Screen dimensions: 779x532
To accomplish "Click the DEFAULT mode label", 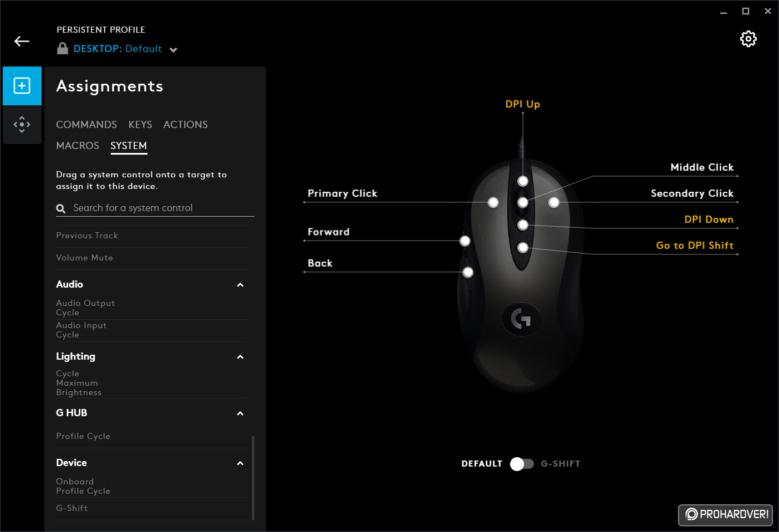I will coord(482,464).
